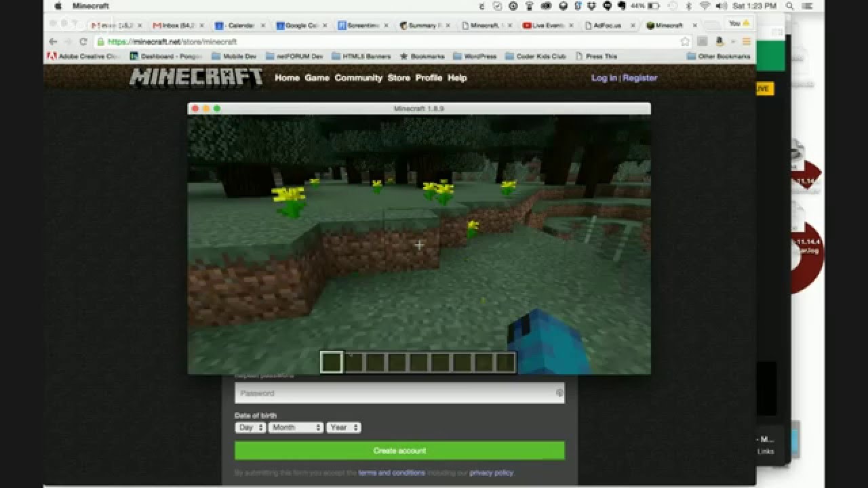
Task: Open the Chrome 'You' profile button
Action: (738, 23)
